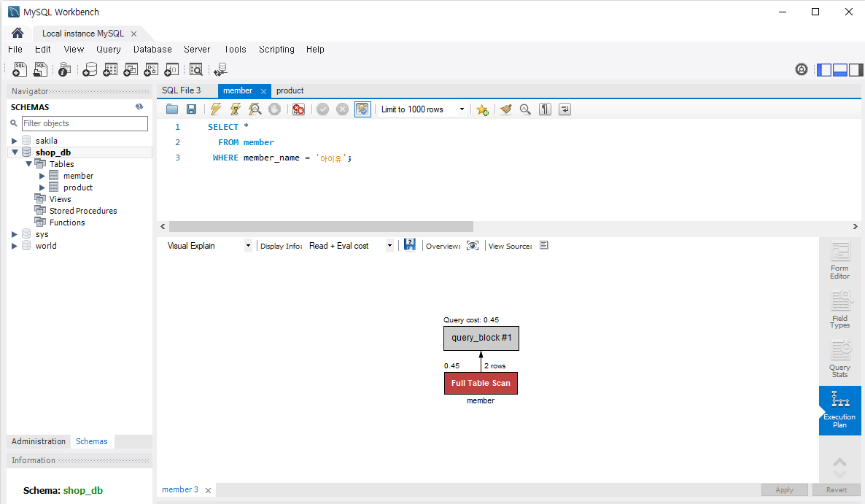Click the editor horizontal scrollbar thumb

(x=321, y=227)
